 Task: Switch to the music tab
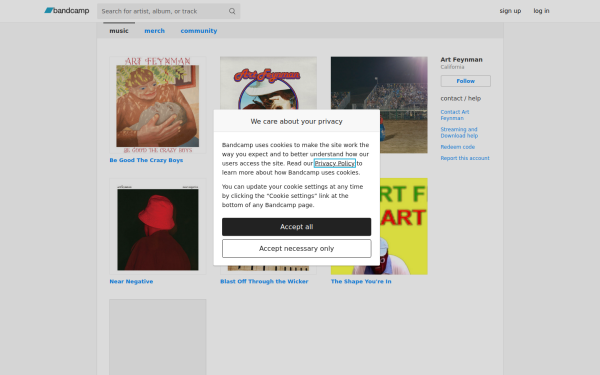(119, 31)
